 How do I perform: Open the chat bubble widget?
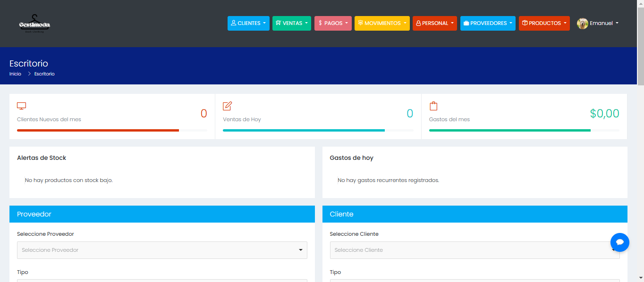(619, 242)
